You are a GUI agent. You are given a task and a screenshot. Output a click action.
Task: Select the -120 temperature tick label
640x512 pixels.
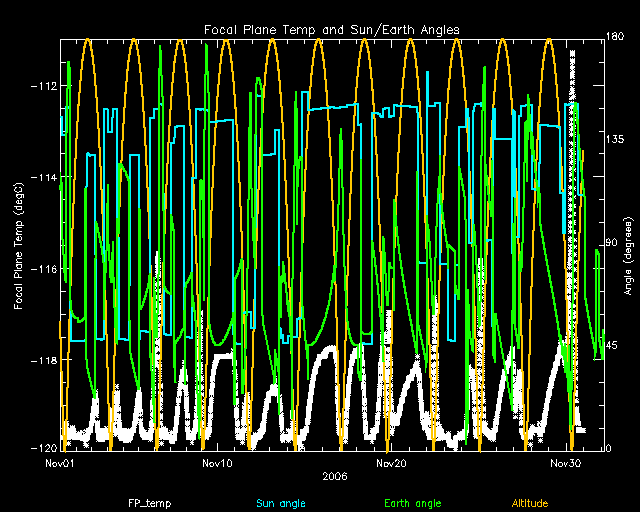coord(42,449)
